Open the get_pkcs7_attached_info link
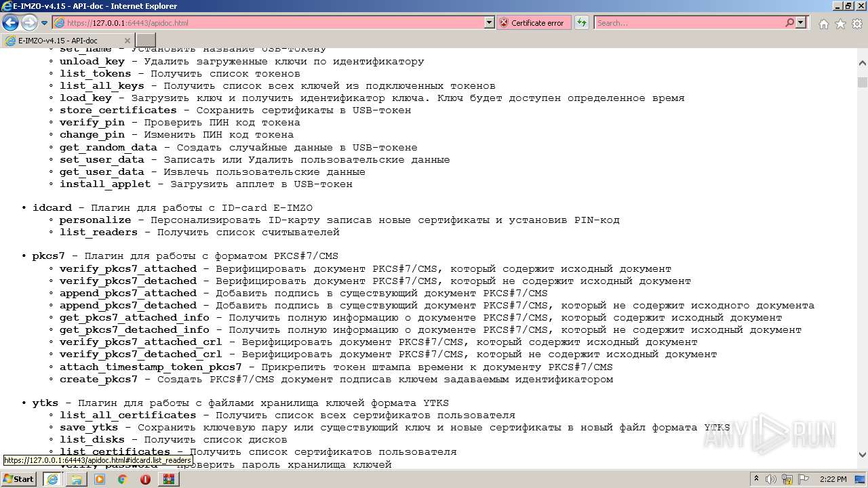The image size is (868, 488). [134, 318]
